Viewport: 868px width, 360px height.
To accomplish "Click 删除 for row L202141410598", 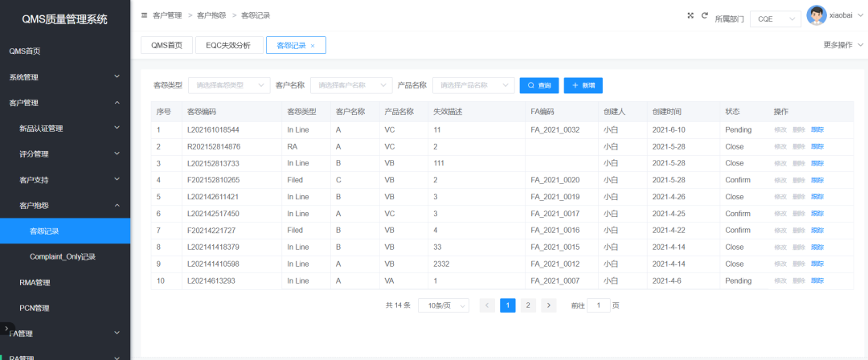I will pyautogui.click(x=799, y=264).
